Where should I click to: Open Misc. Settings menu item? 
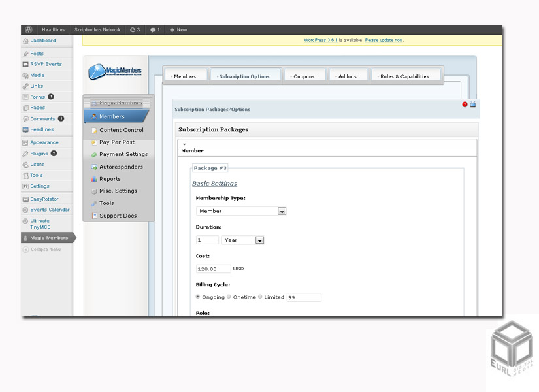click(x=119, y=191)
